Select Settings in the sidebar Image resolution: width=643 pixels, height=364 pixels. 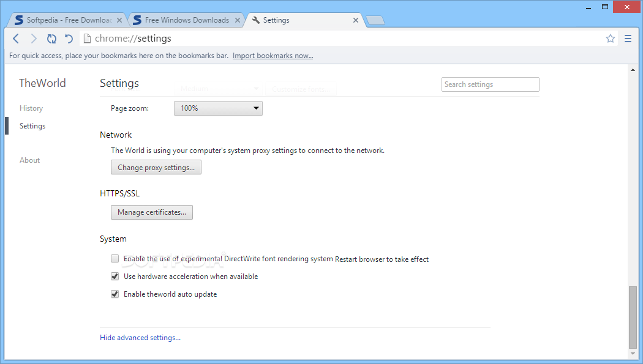pyautogui.click(x=32, y=125)
